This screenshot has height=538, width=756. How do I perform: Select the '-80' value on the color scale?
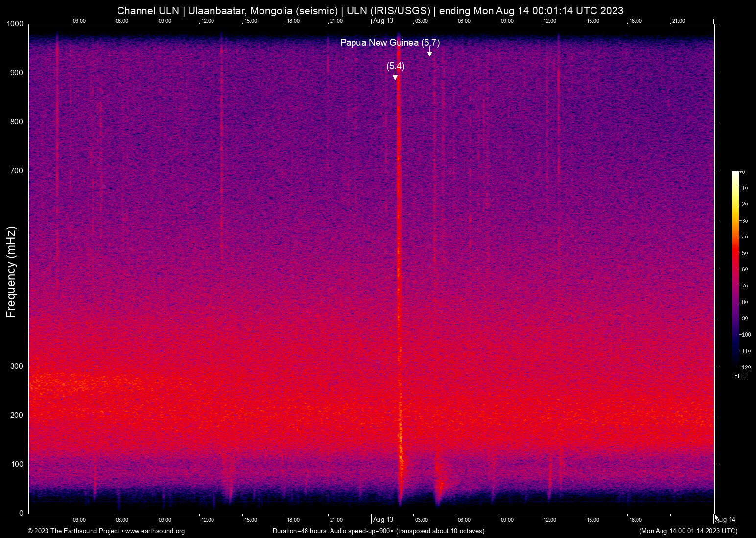pyautogui.click(x=744, y=302)
